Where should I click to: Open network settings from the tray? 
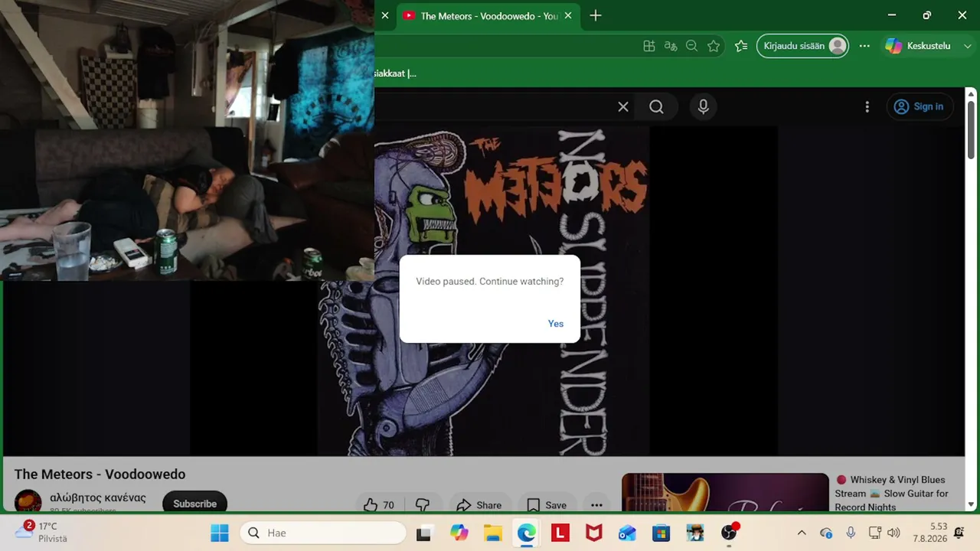pos(875,533)
